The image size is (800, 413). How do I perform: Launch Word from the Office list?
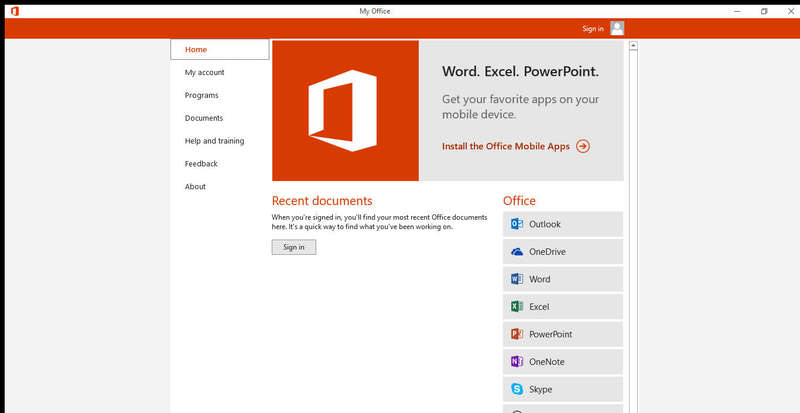[x=563, y=279]
